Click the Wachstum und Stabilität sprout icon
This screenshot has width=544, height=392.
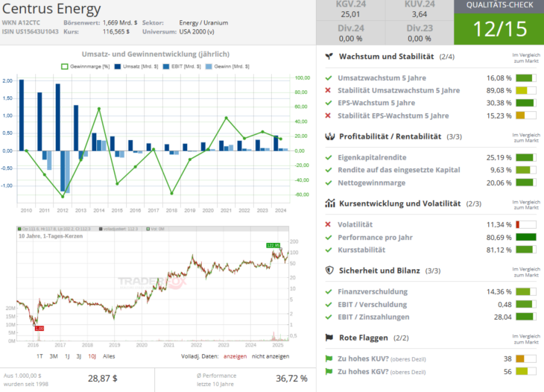tap(329, 57)
